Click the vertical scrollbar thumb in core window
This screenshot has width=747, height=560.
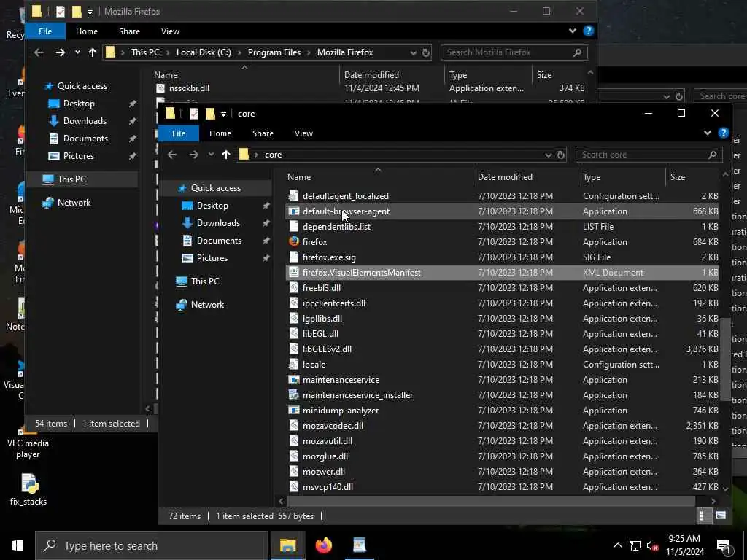(x=725, y=360)
